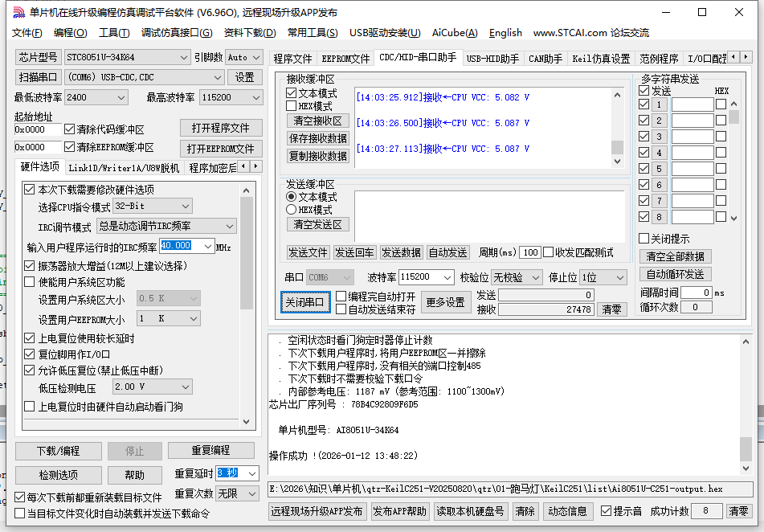The image size is (764, 532).
Task: Enable 本次下载需要修改硬件选项 checkbox
Action: tap(29, 190)
